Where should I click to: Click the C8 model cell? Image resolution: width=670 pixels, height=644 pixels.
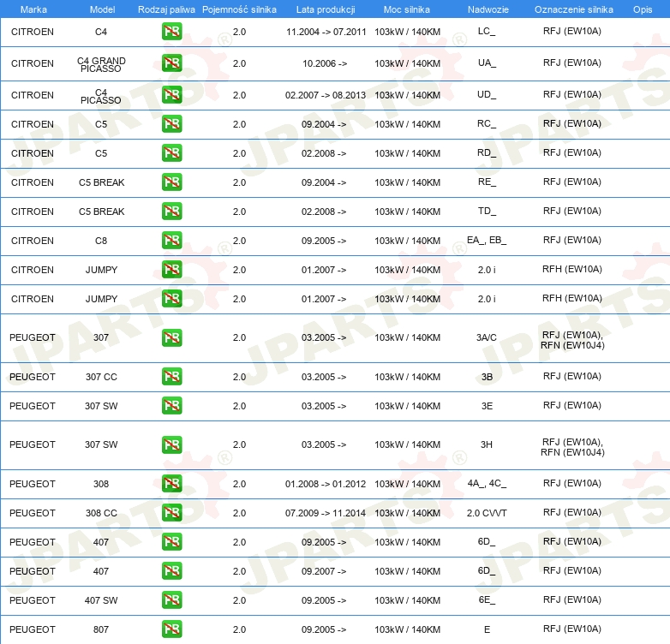[101, 241]
